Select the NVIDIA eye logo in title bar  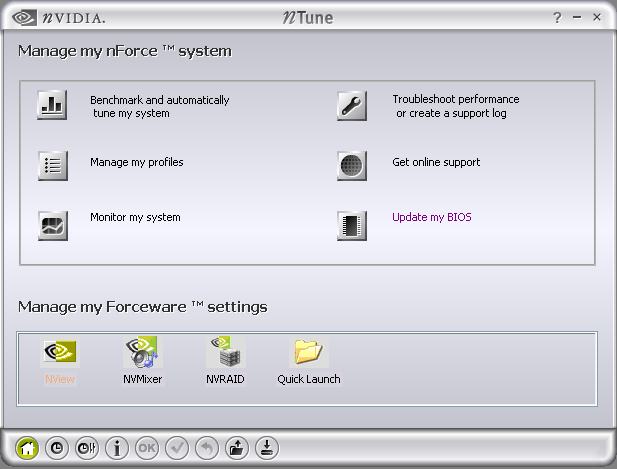[x=24, y=17]
